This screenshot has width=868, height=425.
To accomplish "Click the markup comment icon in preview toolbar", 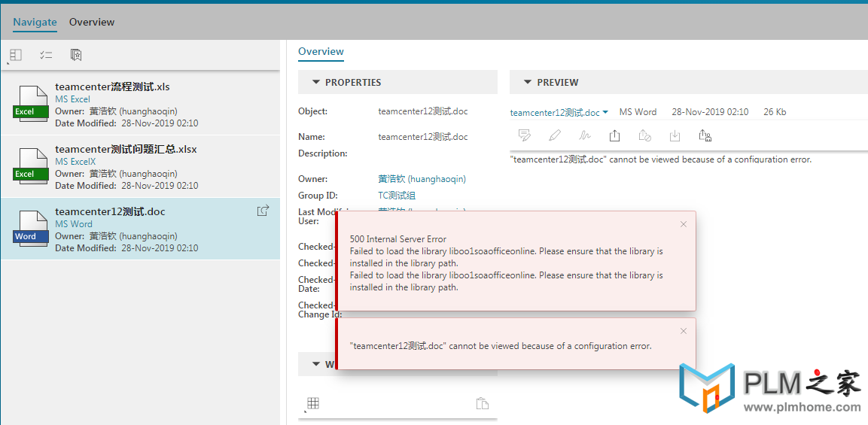I will [524, 135].
